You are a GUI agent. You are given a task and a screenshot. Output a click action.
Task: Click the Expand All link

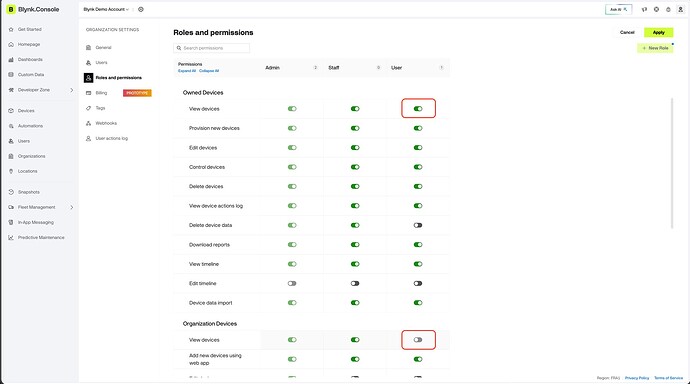point(187,71)
